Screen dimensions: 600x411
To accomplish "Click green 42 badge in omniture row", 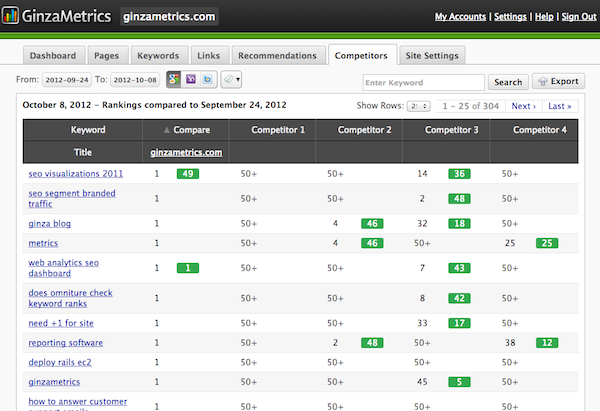I will [459, 298].
